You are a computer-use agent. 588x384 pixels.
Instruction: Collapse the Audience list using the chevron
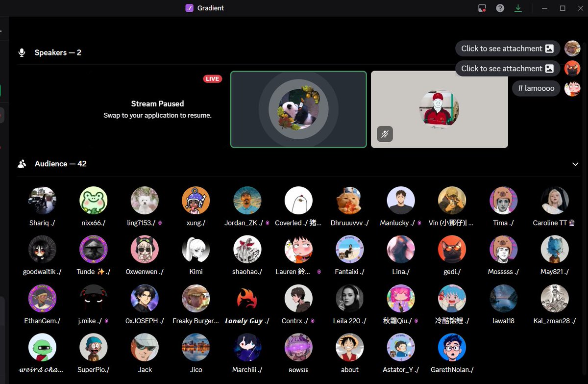point(576,164)
